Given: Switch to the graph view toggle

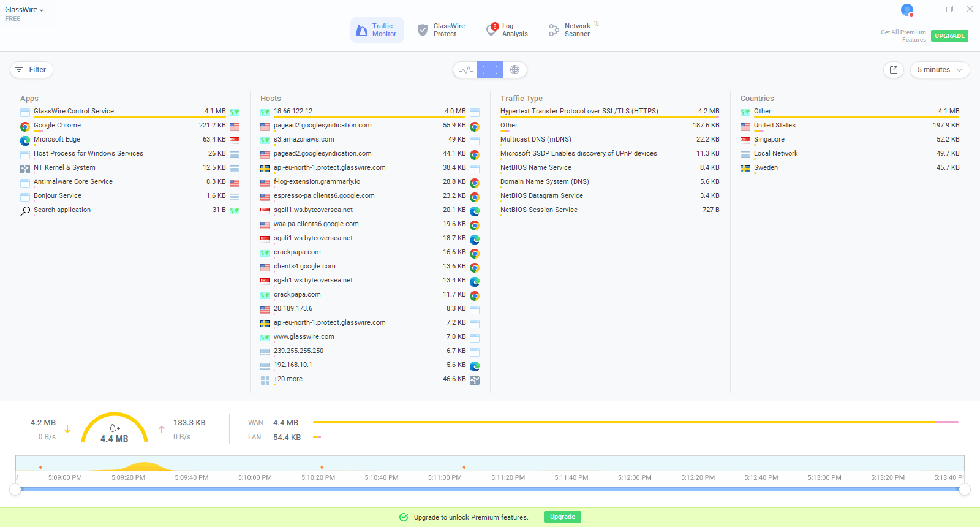Looking at the screenshot, I should (466, 70).
